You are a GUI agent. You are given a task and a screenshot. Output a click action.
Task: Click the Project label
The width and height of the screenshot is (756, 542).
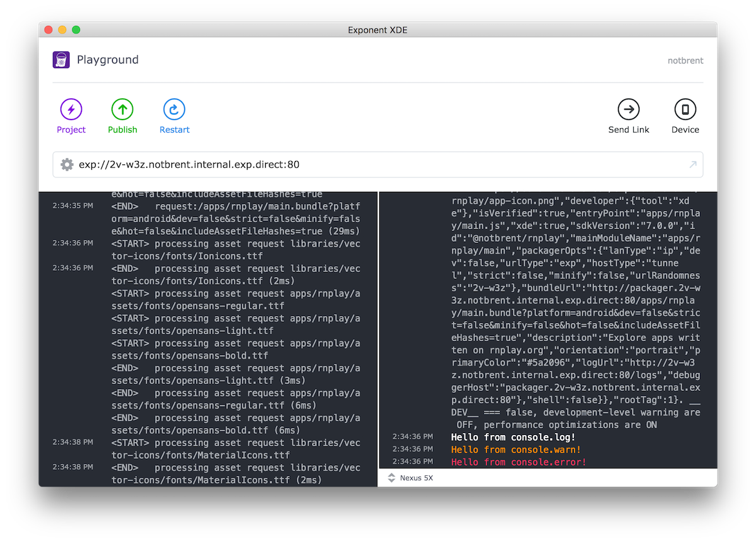pos(71,130)
